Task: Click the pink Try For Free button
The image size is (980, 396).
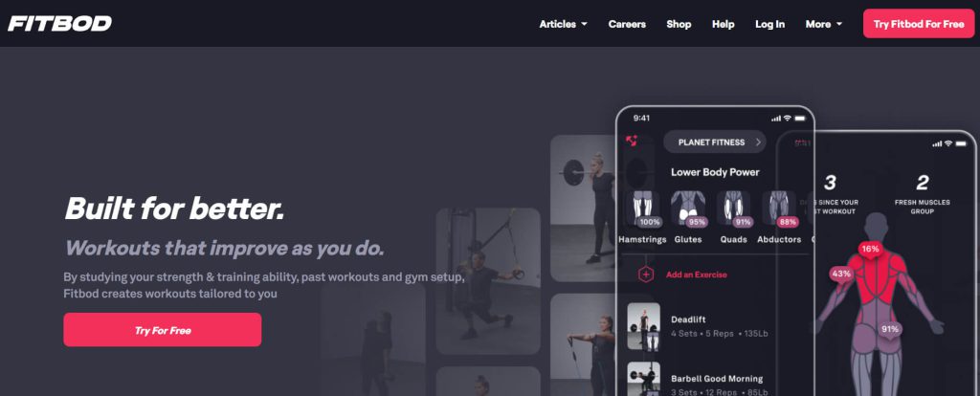Action: point(163,330)
